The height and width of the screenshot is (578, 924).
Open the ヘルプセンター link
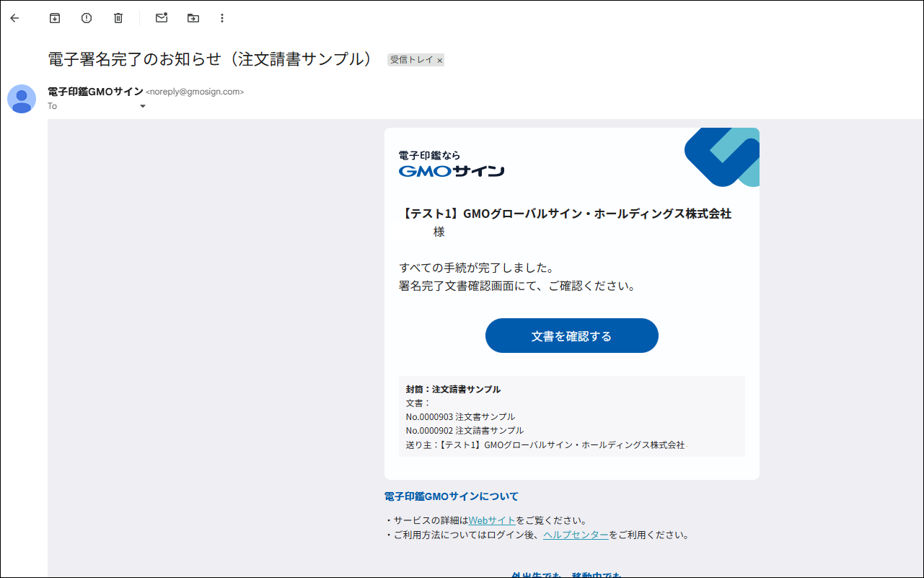tap(576, 535)
